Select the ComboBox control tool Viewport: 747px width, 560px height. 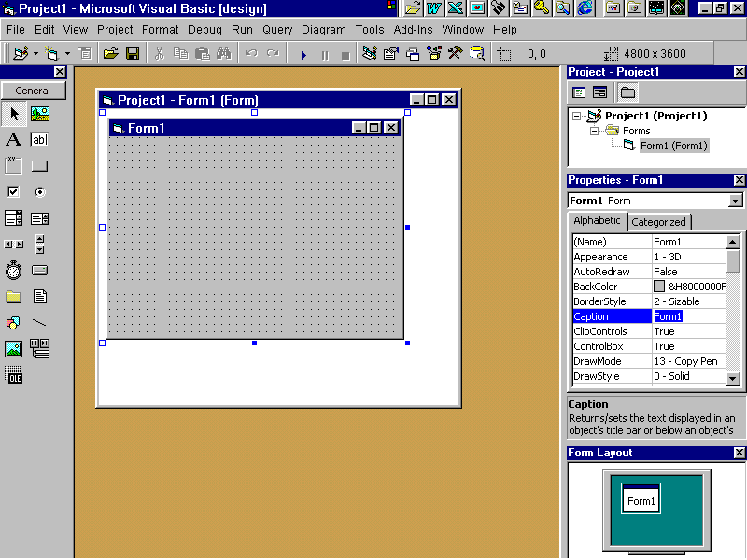(13, 218)
